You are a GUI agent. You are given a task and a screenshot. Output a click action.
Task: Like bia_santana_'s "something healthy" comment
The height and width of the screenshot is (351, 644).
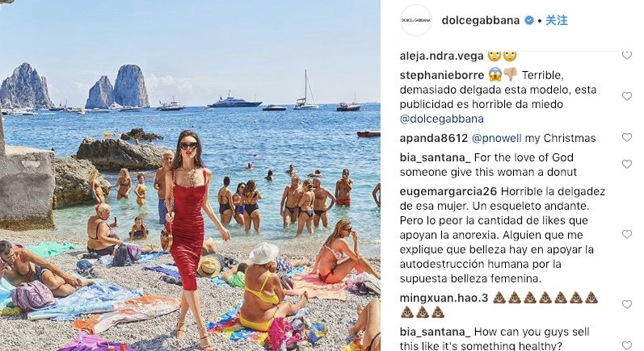coord(627,345)
